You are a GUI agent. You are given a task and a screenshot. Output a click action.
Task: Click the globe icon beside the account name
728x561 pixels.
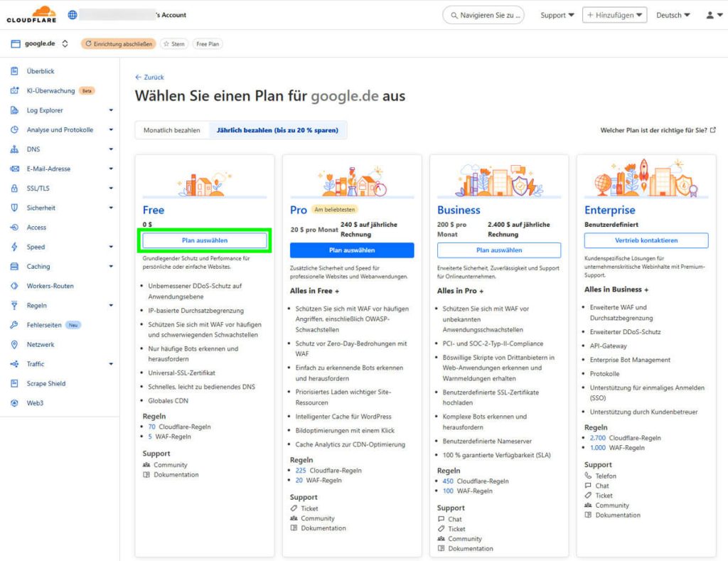(73, 15)
